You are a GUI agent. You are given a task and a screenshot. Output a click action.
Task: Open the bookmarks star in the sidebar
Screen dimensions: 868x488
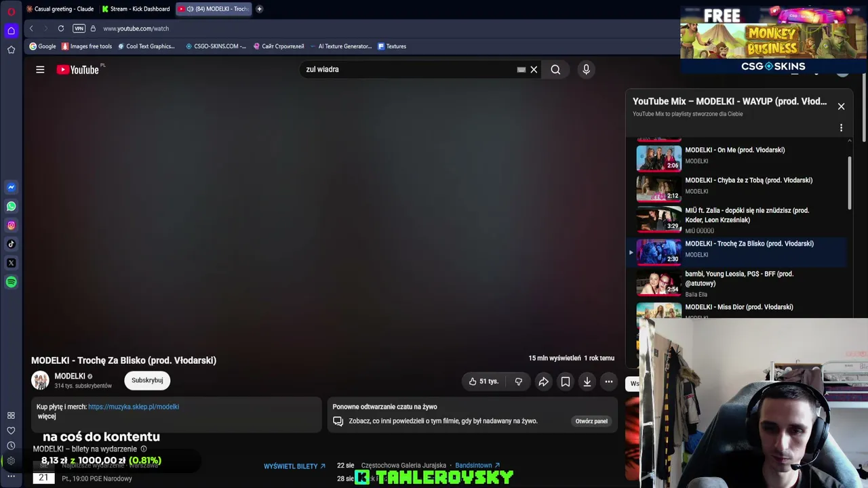pos(11,49)
